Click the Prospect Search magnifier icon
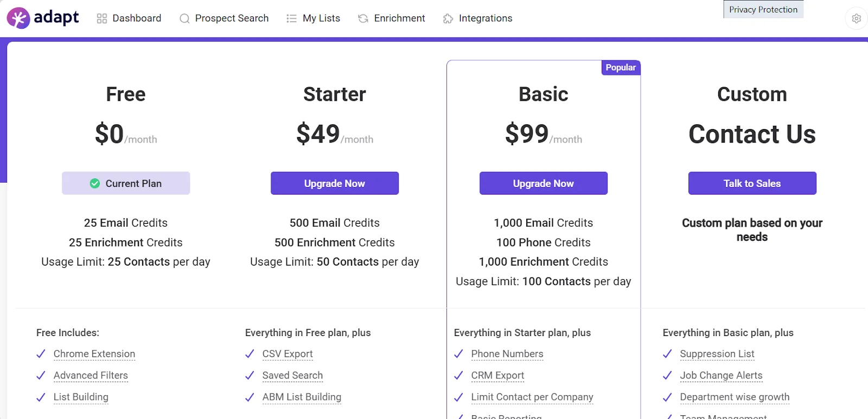Viewport: 868px width, 419px height. click(184, 18)
